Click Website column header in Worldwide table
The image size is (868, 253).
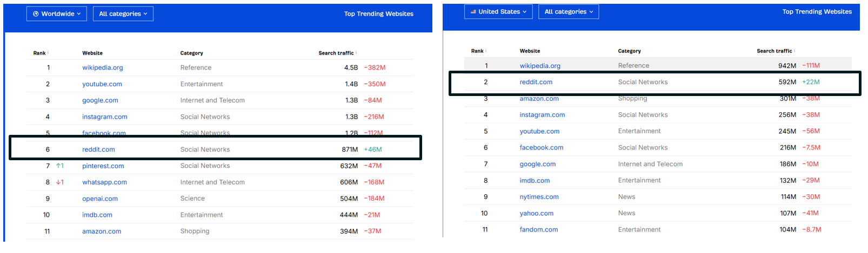point(92,53)
